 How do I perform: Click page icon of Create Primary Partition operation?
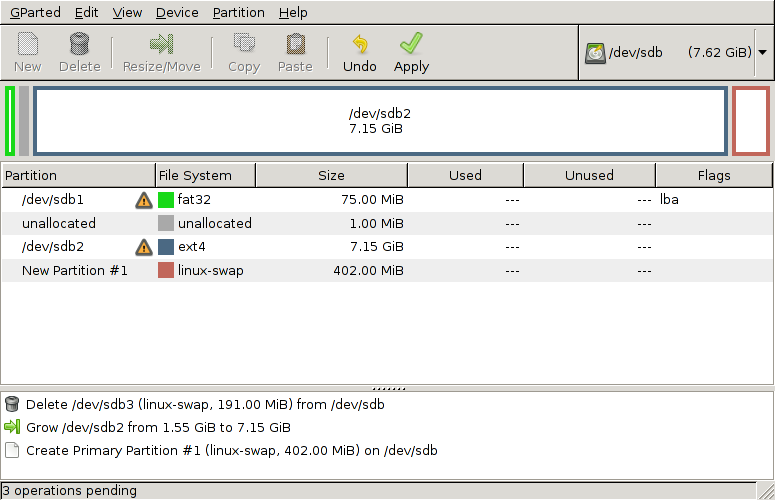click(x=12, y=450)
